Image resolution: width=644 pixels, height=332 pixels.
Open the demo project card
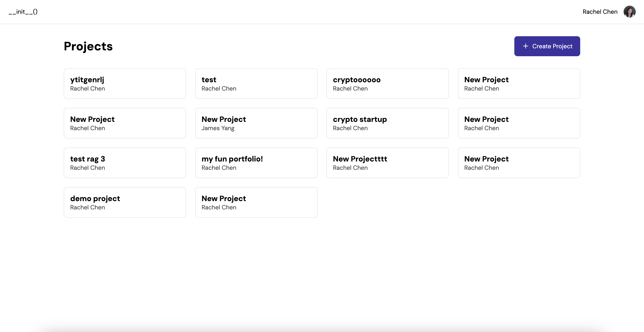(x=125, y=202)
